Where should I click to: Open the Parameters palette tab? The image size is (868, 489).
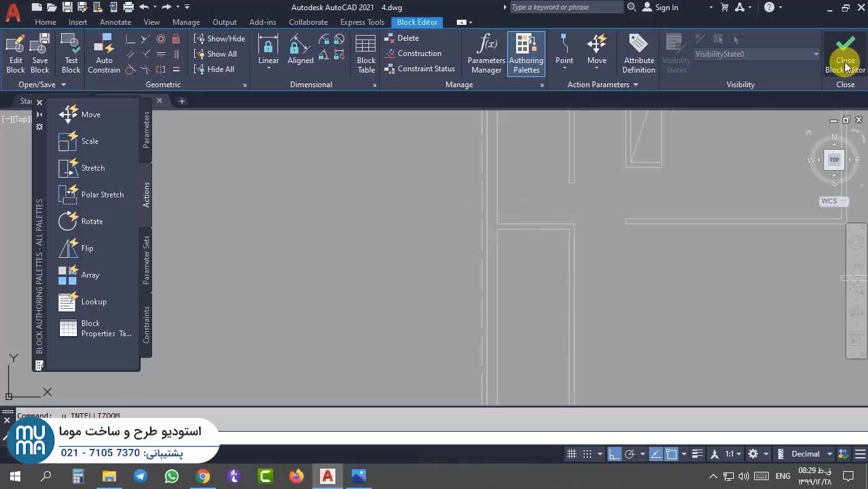(146, 130)
